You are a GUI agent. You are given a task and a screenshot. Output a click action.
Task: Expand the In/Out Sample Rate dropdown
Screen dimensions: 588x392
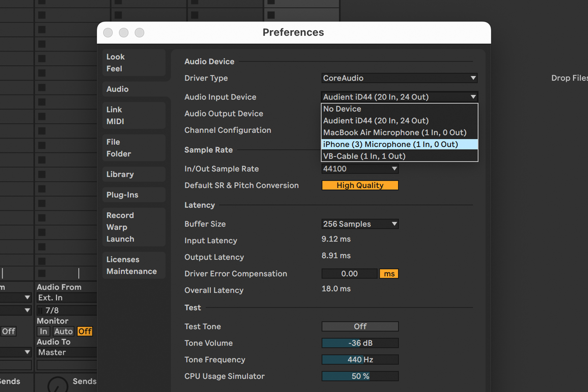click(360, 169)
